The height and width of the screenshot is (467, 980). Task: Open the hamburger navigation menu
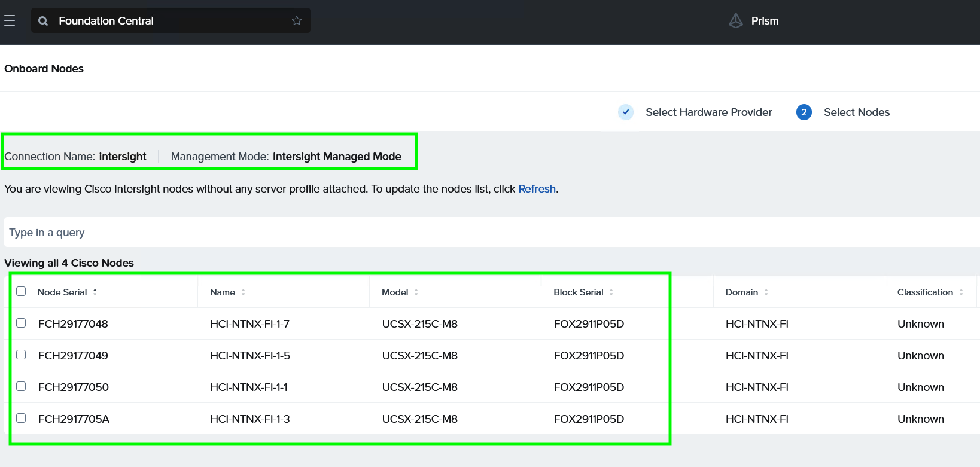[10, 21]
